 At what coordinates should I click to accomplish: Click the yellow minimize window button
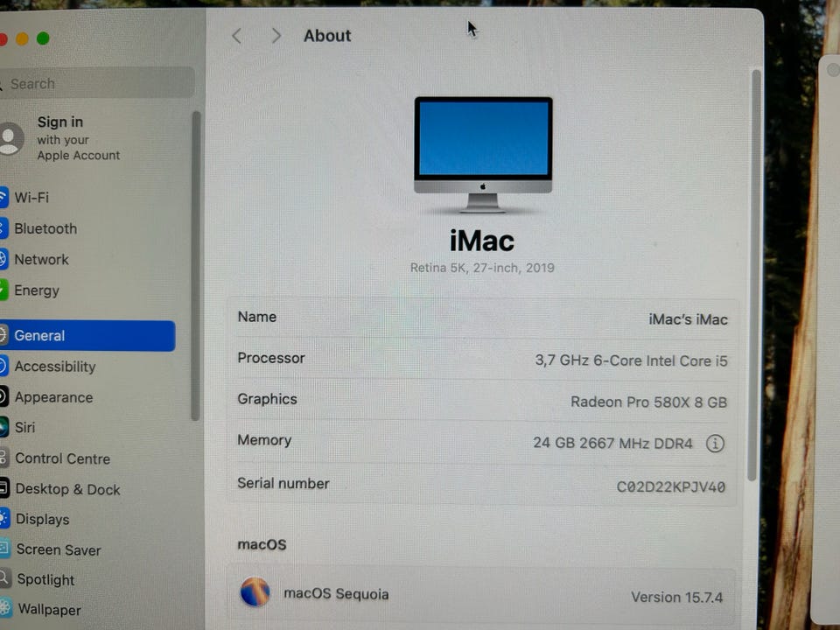click(22, 39)
